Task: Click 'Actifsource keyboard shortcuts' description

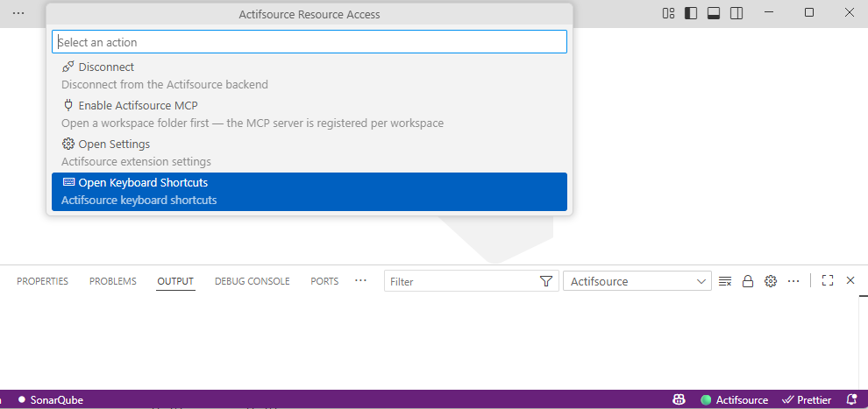Action: (x=139, y=200)
